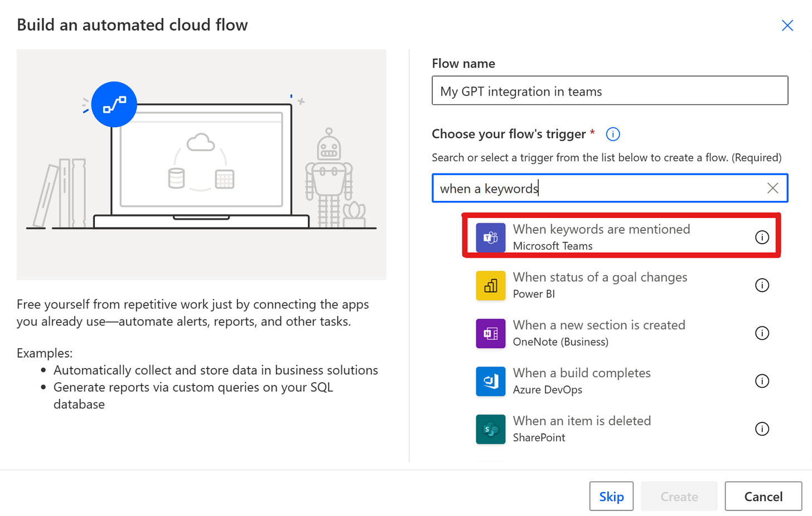This screenshot has width=812, height=516.
Task: Show info for status of a goal changes
Action: (x=762, y=285)
